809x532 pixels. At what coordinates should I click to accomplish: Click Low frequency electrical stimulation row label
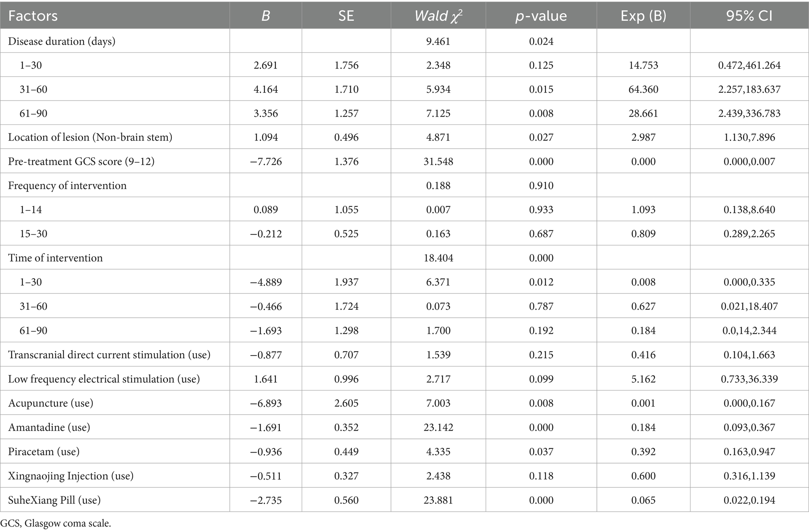[x=104, y=379]
